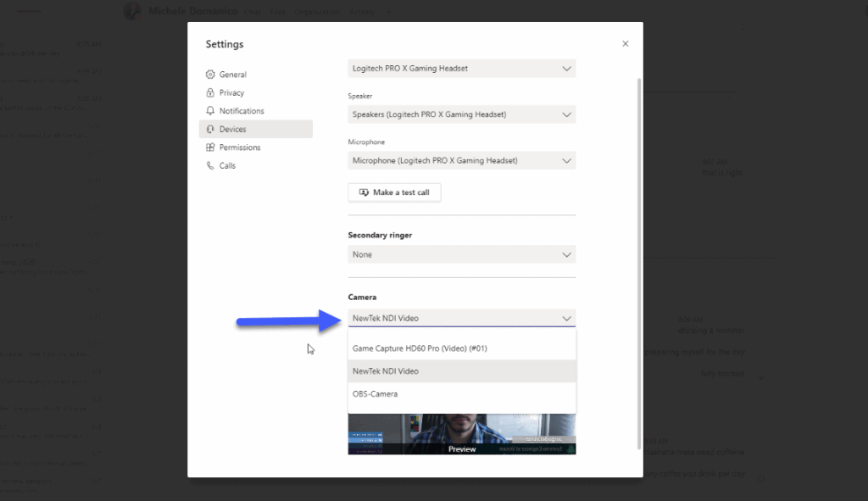Click the Calls phone icon
868x501 pixels.
point(210,165)
